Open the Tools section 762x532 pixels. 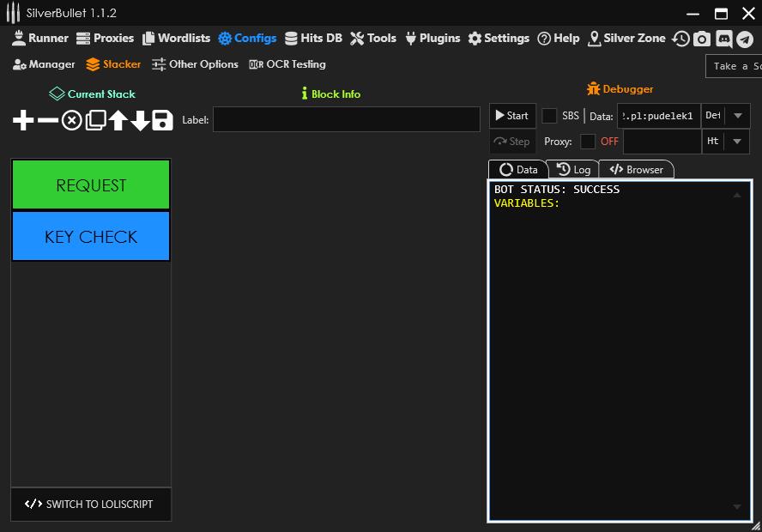[x=373, y=38]
